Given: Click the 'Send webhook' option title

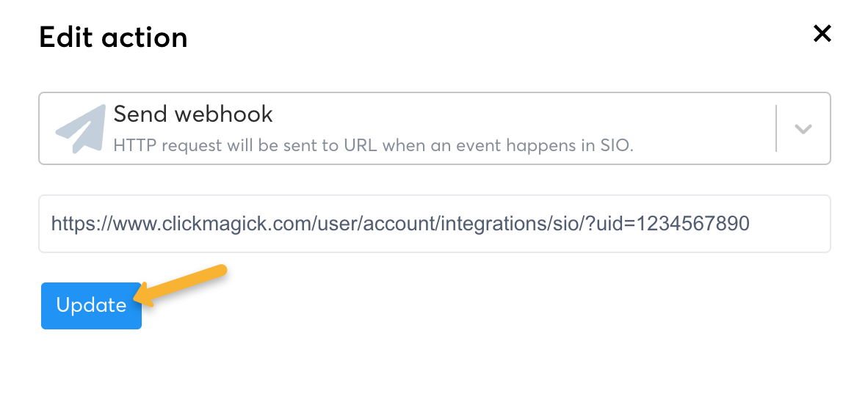Looking at the screenshot, I should tap(193, 114).
